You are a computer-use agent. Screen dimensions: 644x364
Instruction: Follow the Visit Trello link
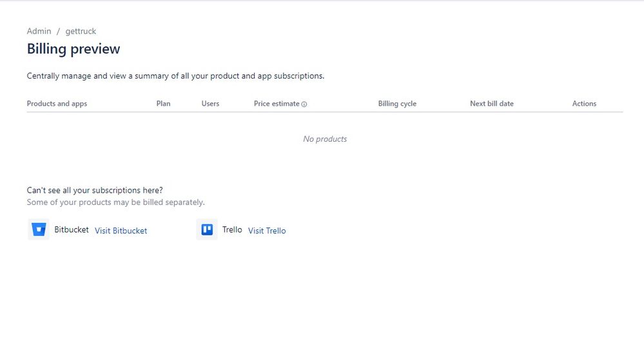(x=267, y=231)
